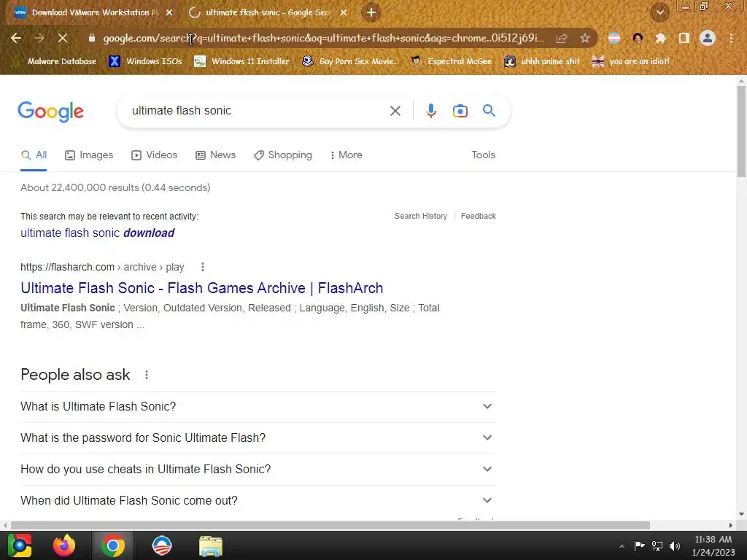Click the volume icon in the tray

pyautogui.click(x=675, y=545)
